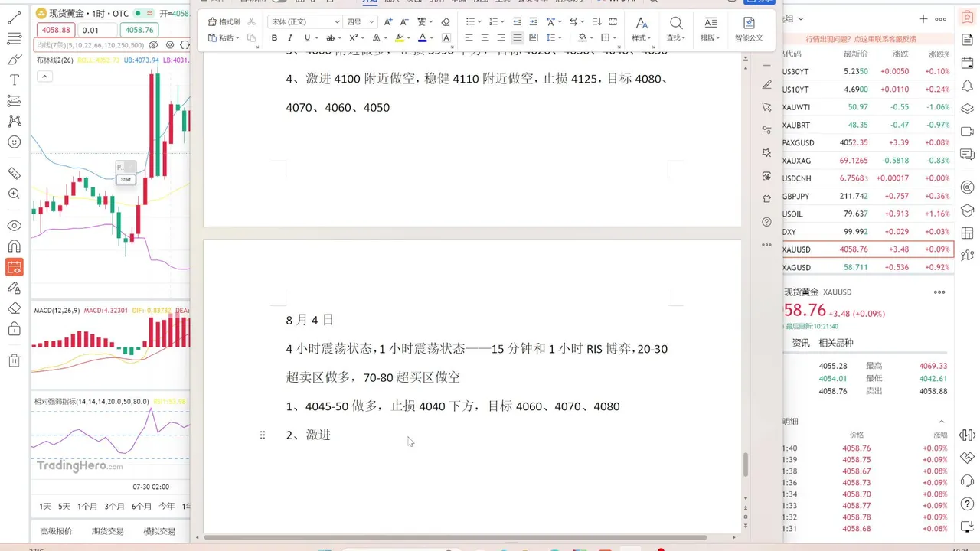The width and height of the screenshot is (980, 551).
Task: Align text left in the document
Action: 469,37
